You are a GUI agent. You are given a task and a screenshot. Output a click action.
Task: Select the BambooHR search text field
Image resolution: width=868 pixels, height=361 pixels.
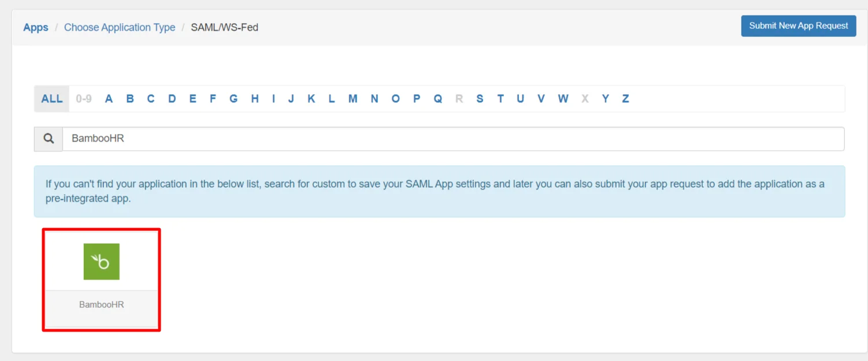[x=231, y=139]
